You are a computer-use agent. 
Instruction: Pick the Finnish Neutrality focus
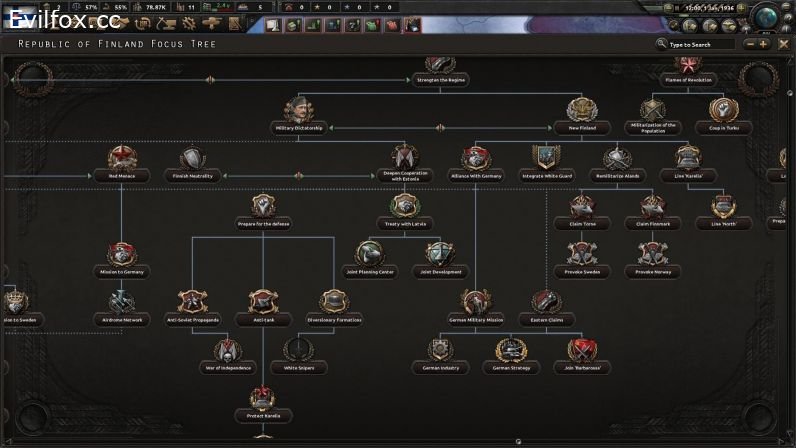193,159
